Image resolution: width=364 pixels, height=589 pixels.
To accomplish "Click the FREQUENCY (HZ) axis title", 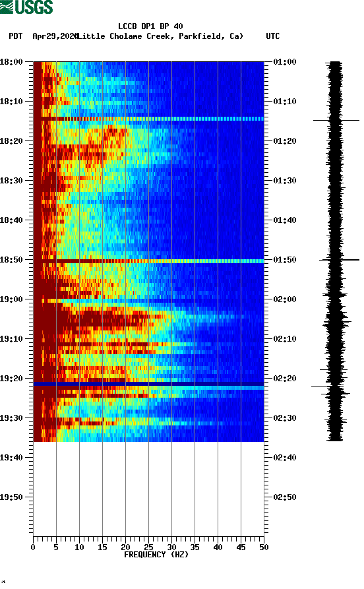I will tap(156, 555).
